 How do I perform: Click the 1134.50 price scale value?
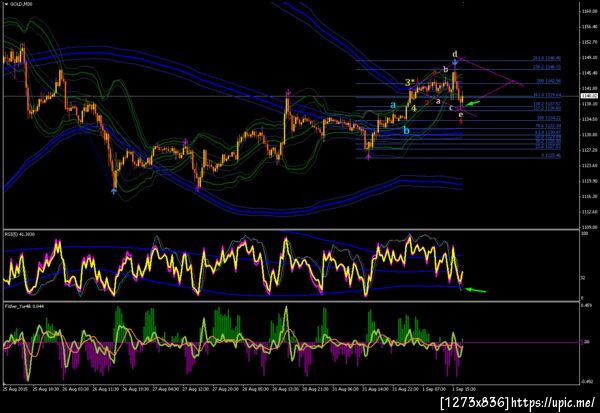click(x=589, y=119)
